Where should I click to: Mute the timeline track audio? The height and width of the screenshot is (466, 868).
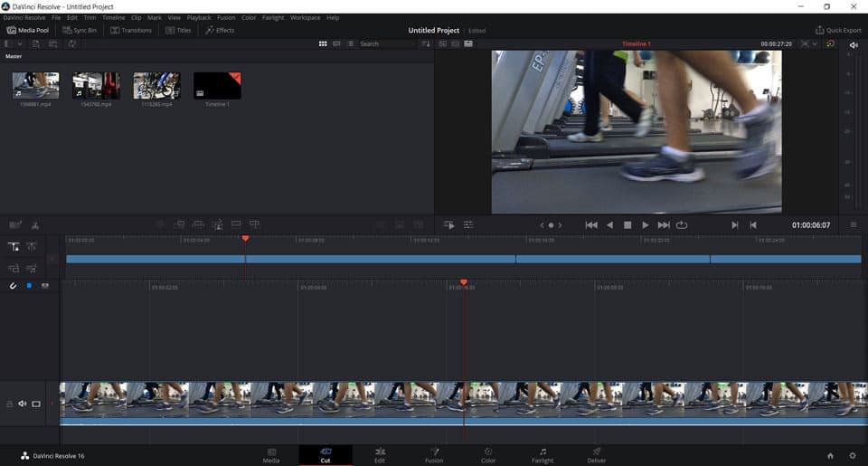pyautogui.click(x=23, y=404)
